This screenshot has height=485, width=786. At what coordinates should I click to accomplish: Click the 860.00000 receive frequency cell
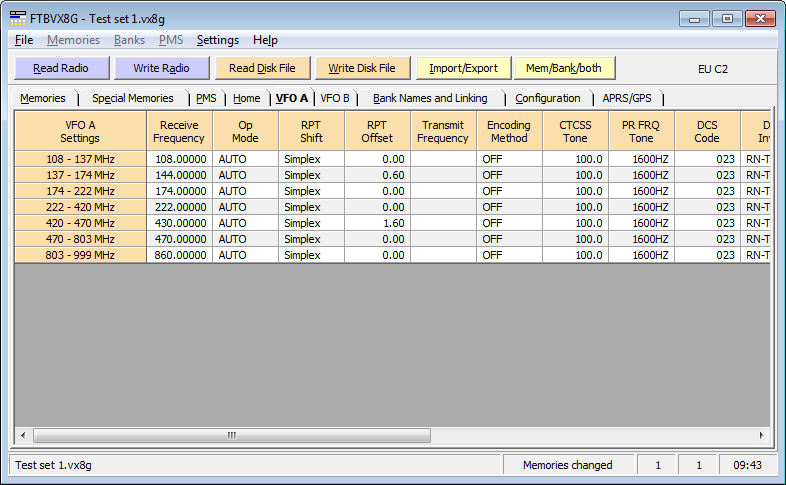180,256
